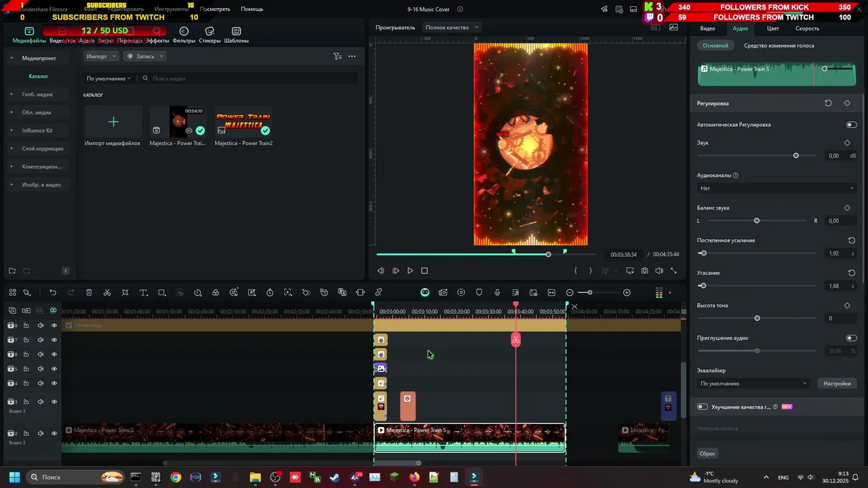This screenshot has width=868, height=488.
Task: Switch to the Цвет tab
Action: coord(773,28)
